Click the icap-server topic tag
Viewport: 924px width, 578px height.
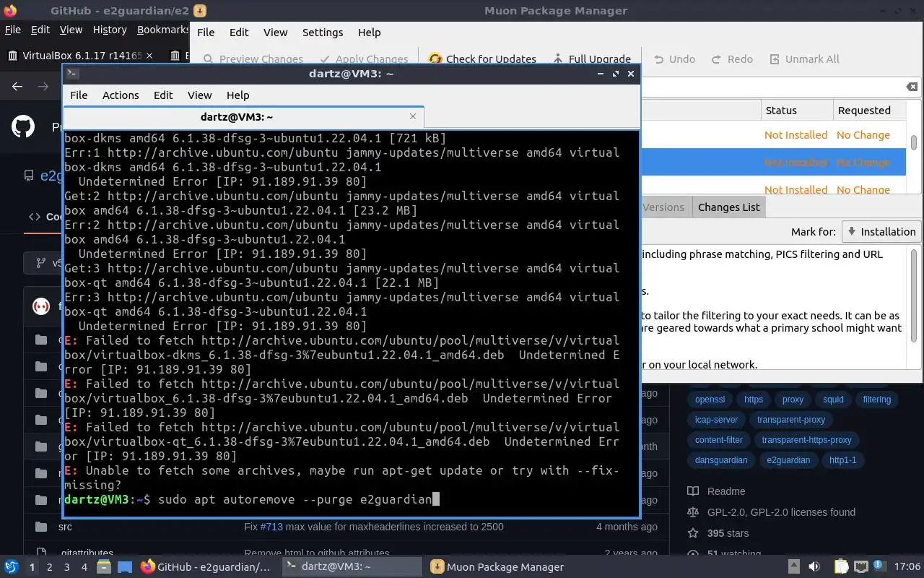716,420
